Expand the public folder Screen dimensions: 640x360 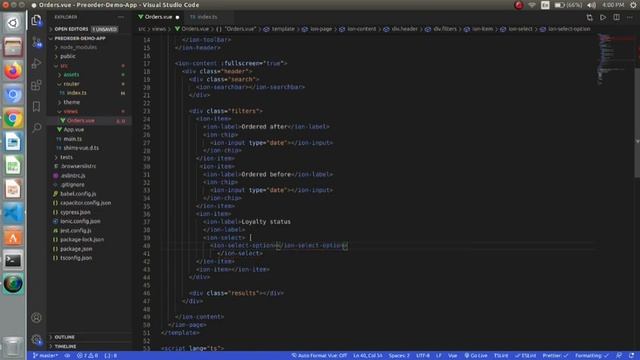[x=89, y=56]
